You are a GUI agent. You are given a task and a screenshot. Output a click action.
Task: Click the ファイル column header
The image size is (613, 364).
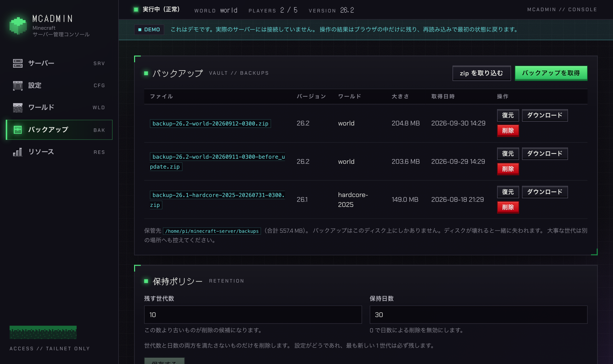tap(162, 96)
